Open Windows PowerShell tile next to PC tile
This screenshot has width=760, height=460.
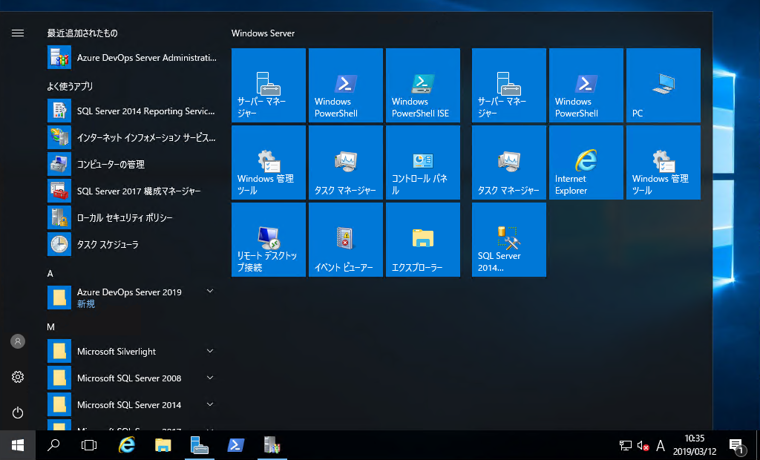586,85
